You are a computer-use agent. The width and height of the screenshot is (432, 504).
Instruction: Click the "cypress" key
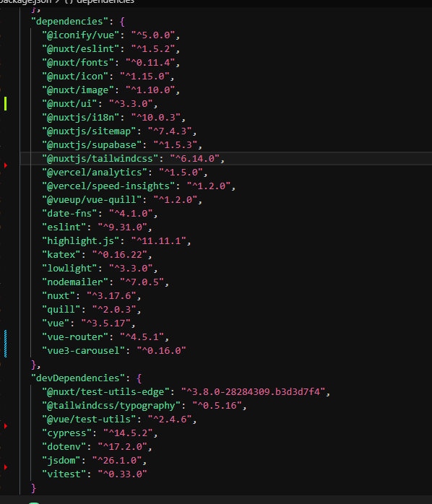click(67, 433)
